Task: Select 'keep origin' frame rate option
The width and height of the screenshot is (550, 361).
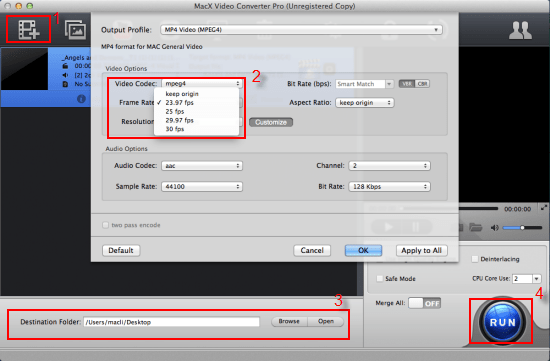Action: (x=182, y=94)
